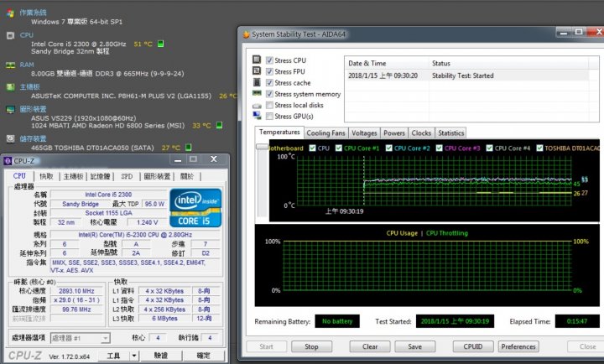Uncheck the Stress CPU checkbox
This screenshot has width=604, height=364.
(x=269, y=60)
